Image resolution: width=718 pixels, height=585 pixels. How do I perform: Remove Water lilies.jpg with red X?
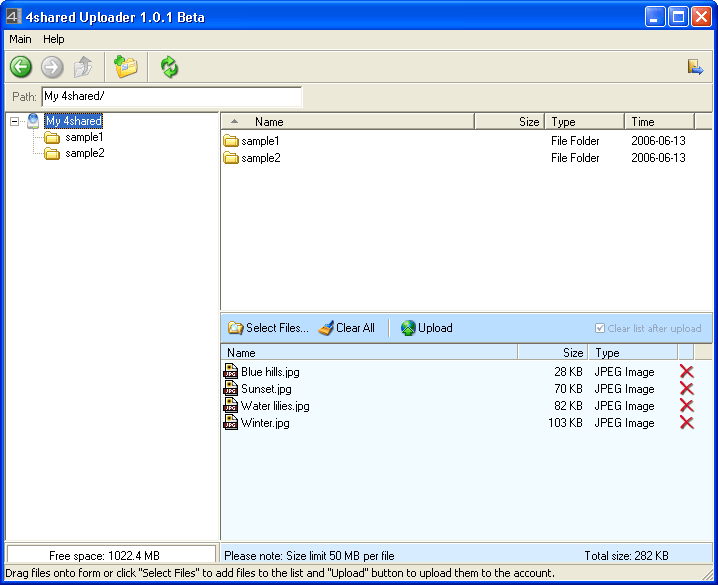tap(686, 405)
